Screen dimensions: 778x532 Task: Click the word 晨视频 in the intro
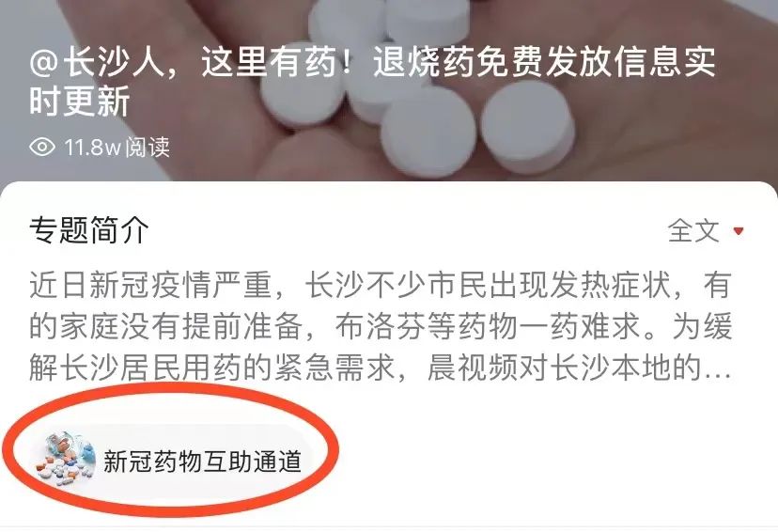[473, 368]
